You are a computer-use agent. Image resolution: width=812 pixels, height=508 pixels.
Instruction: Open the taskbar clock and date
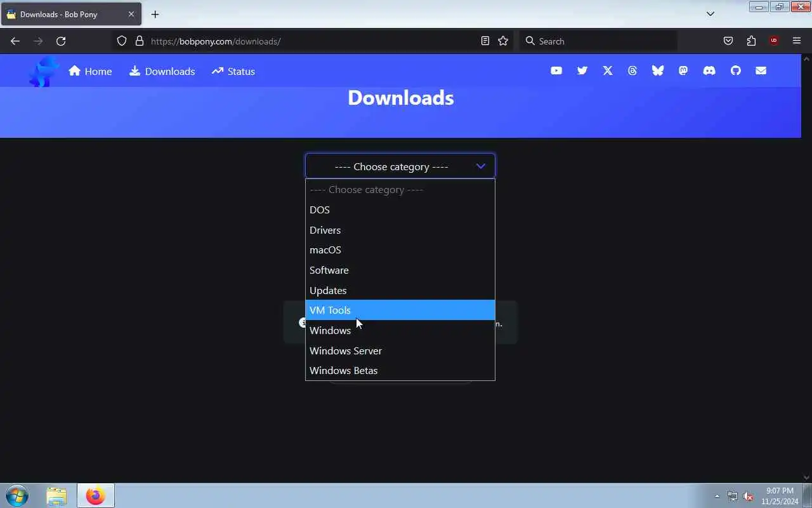pos(780,496)
